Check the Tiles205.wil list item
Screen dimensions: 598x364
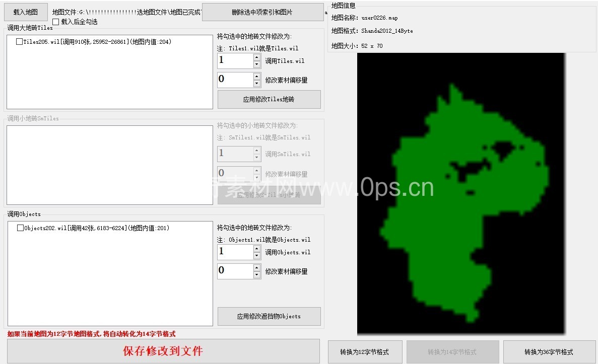(19, 42)
